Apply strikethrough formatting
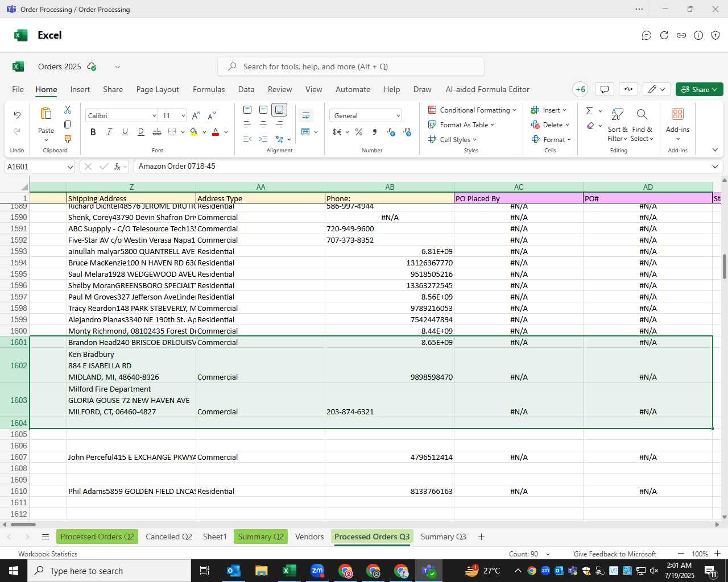The height and width of the screenshot is (582, 728). pos(157,132)
